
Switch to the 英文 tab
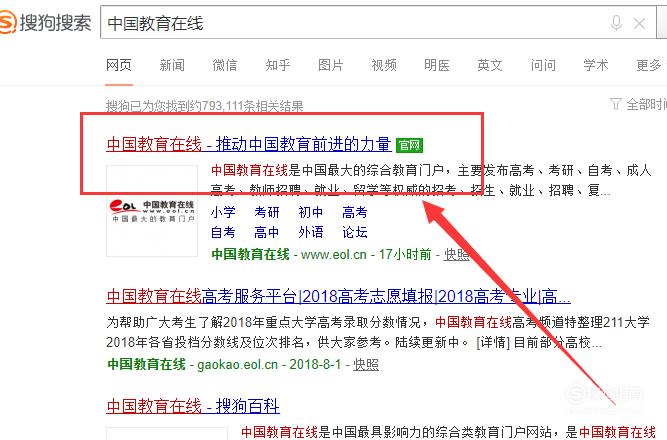pos(490,65)
